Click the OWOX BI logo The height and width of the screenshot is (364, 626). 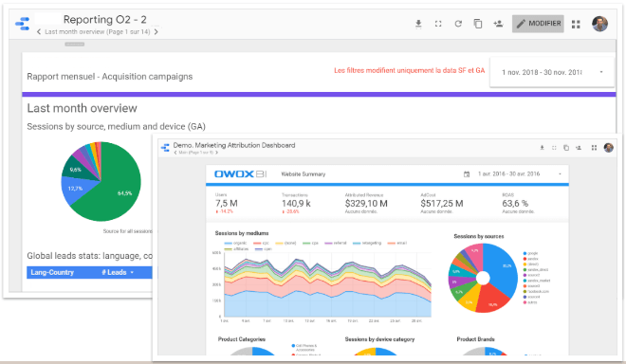click(240, 174)
